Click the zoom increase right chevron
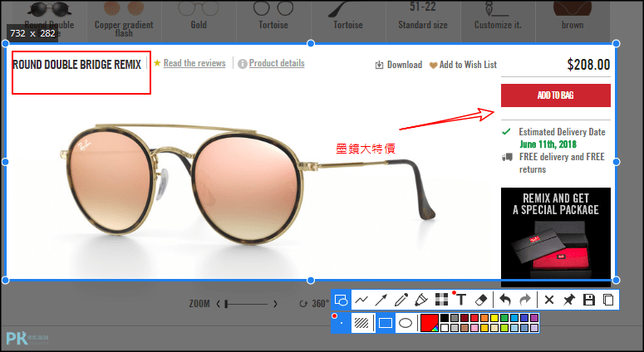644x352 pixels. (x=275, y=304)
